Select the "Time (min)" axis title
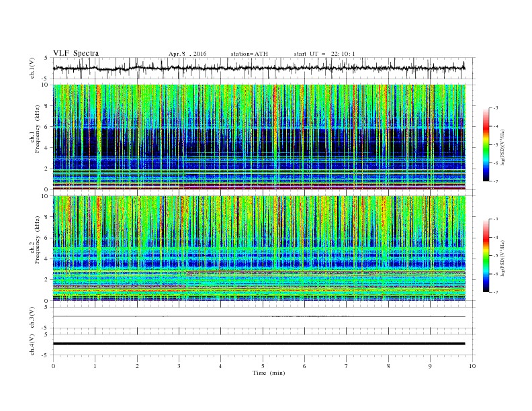This screenshot has height=411, width=532. pos(269,373)
